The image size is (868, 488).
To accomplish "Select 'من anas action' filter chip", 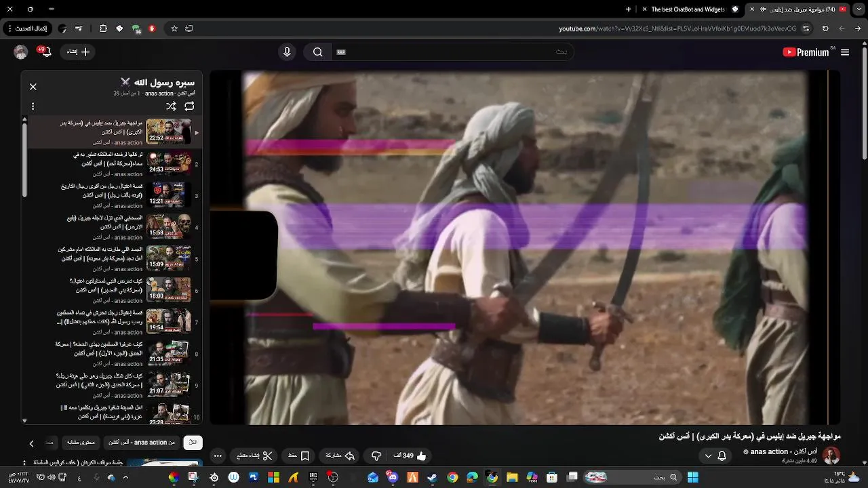I will 142,443.
